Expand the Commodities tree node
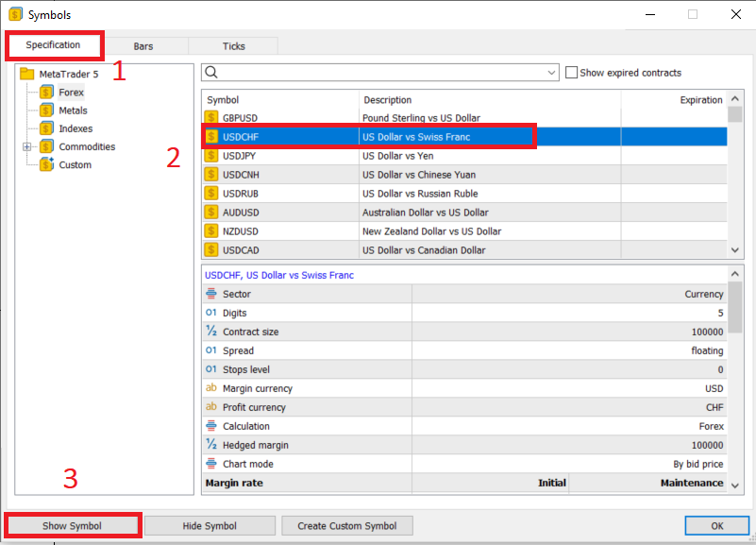Viewport: 756px width, 545px height. coord(27,146)
